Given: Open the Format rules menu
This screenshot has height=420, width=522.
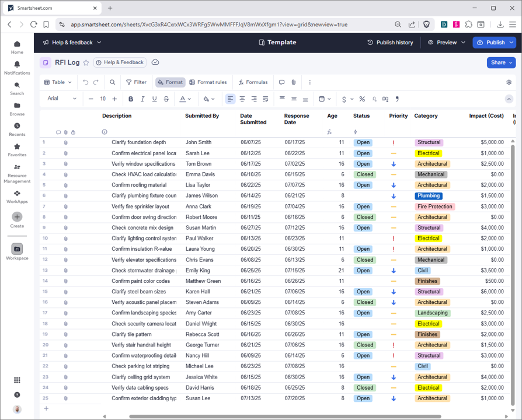Looking at the screenshot, I should pyautogui.click(x=208, y=82).
